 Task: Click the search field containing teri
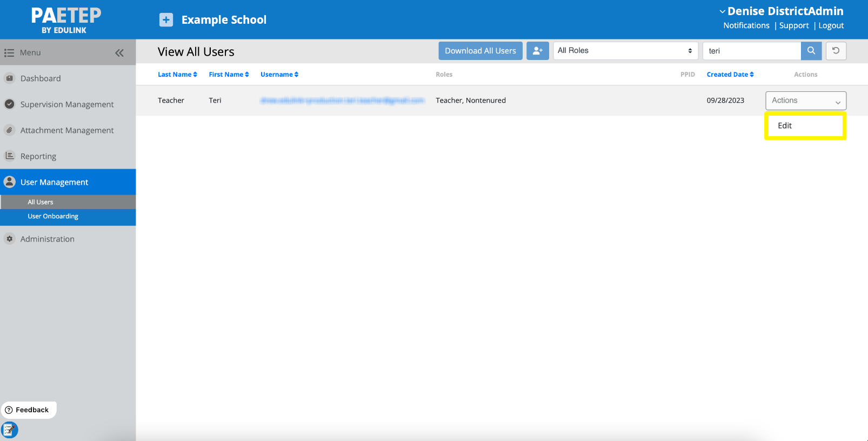(x=752, y=51)
